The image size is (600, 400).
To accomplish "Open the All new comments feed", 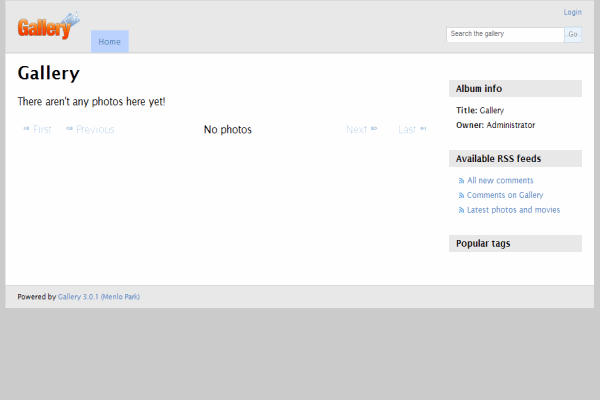I will click(500, 181).
